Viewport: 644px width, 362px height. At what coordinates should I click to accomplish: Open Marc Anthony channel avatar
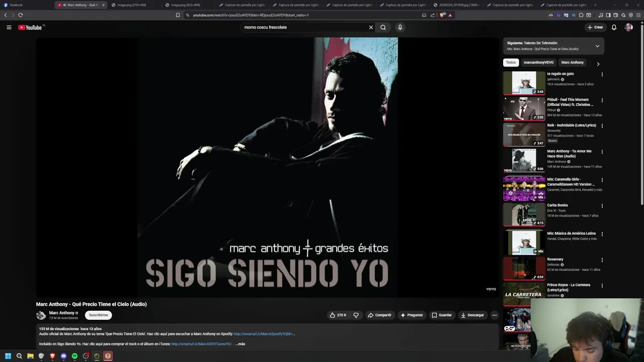tap(41, 315)
